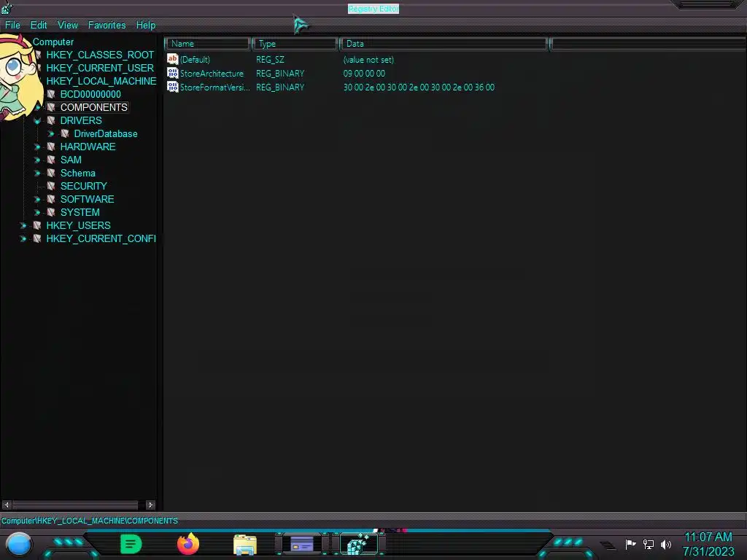Click the (Default) string value icon
Image resolution: width=747 pixels, height=560 pixels.
coord(172,59)
